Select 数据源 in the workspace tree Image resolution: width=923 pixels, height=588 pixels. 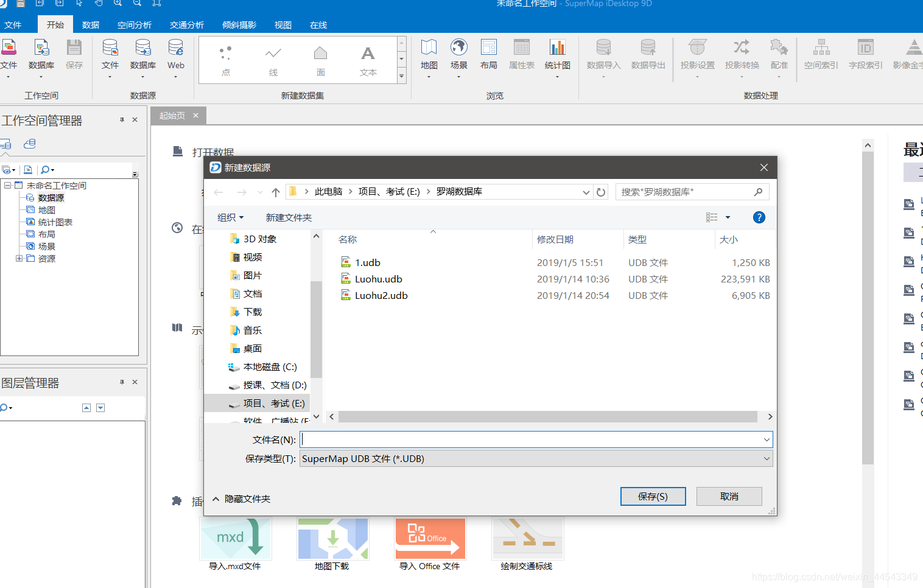tap(51, 198)
